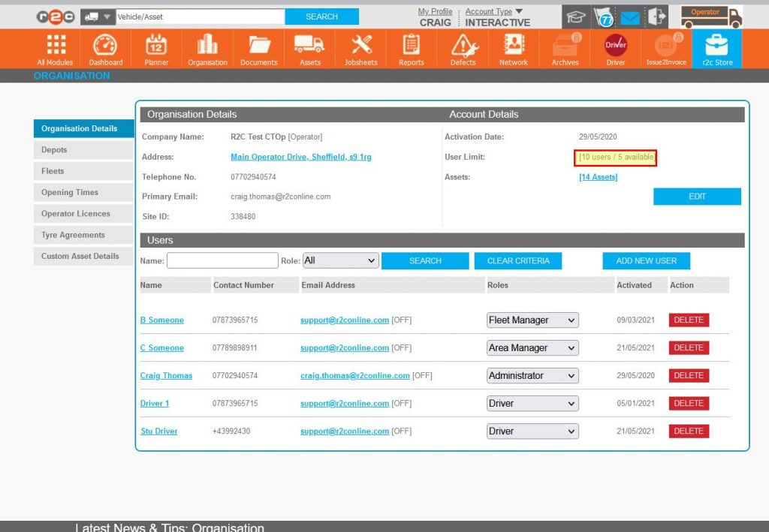Click inside the Name search field
Screen dimensions: 769x532
pos(222,260)
